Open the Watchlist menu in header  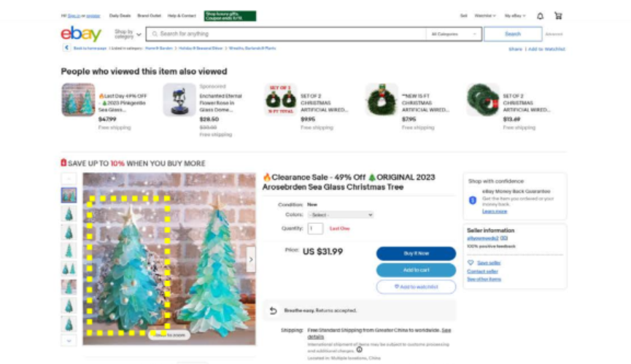click(x=485, y=16)
